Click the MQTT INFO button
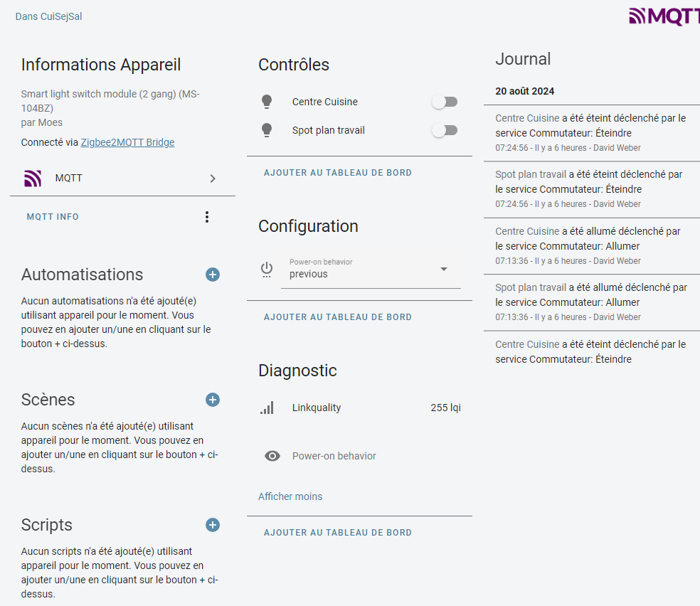The image size is (700, 606). point(53,217)
